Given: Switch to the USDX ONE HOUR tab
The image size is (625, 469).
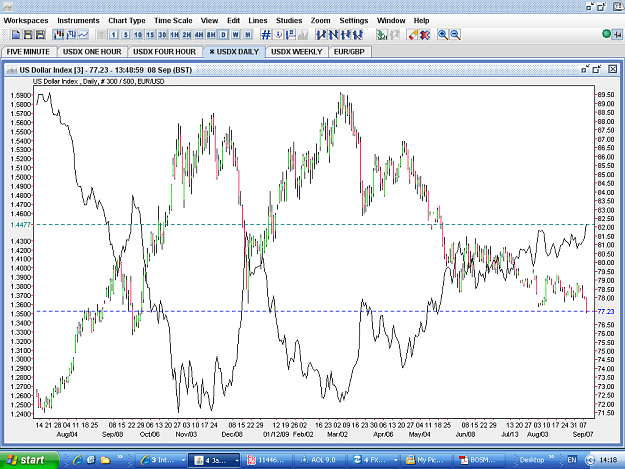Looking at the screenshot, I should coord(92,52).
